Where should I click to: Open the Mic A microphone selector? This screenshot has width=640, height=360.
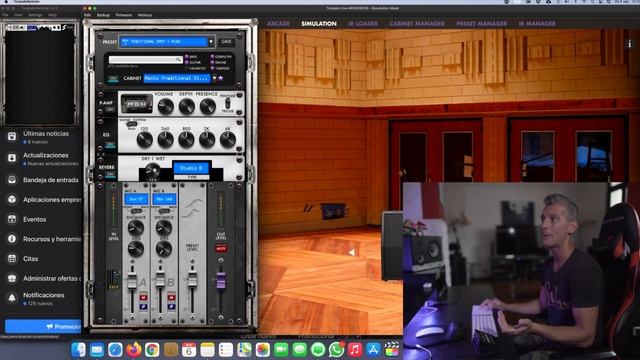[x=136, y=200]
